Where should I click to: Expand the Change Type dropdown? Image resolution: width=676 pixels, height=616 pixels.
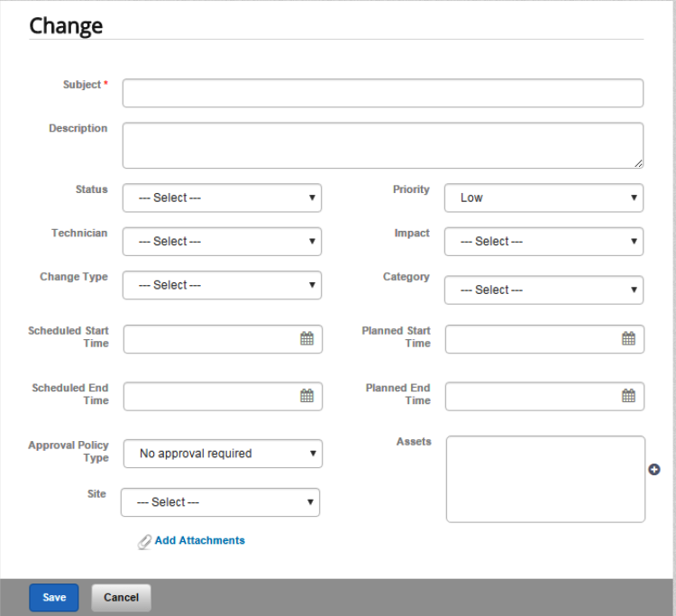coord(222,285)
